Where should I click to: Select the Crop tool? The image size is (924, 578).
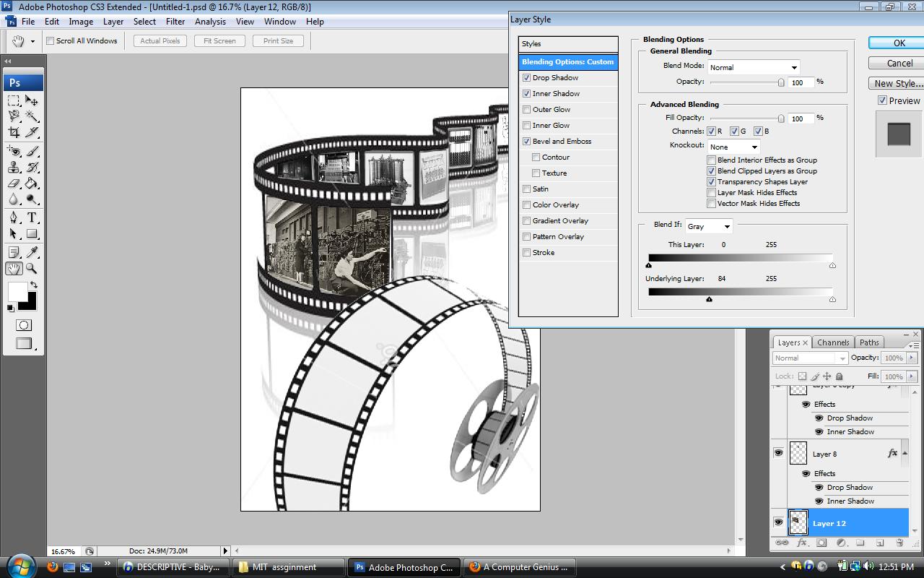[x=14, y=132]
